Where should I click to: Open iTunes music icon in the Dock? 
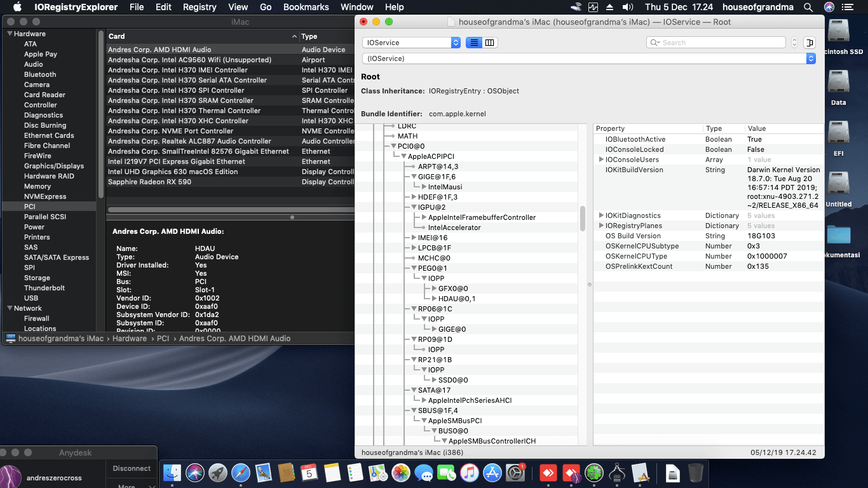pos(469,473)
